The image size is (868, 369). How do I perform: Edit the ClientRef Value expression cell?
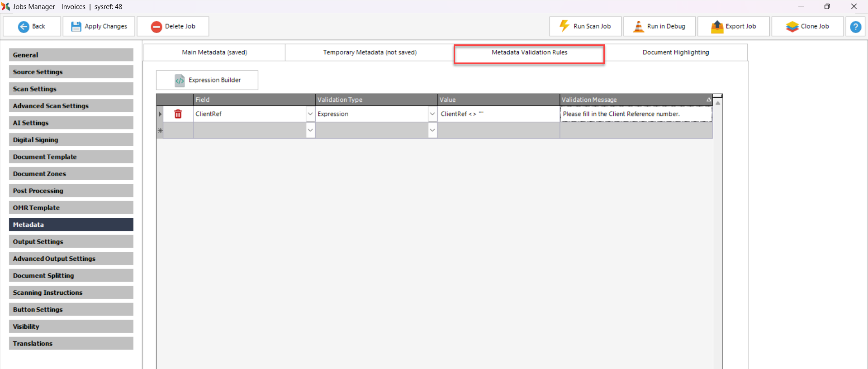(498, 114)
